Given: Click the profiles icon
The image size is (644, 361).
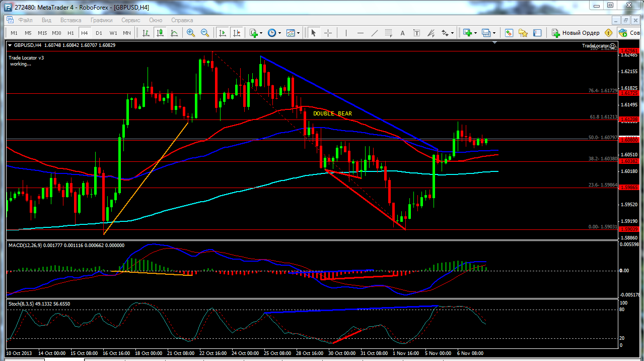Looking at the screenshot, I should [486, 33].
